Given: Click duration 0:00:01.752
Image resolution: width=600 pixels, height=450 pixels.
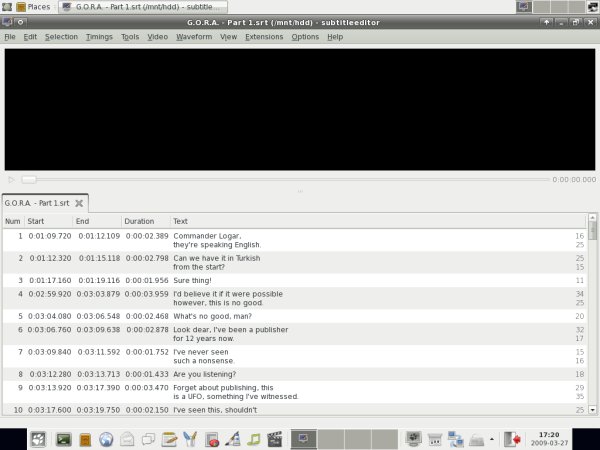Looking at the screenshot, I should pyautogui.click(x=147, y=352).
